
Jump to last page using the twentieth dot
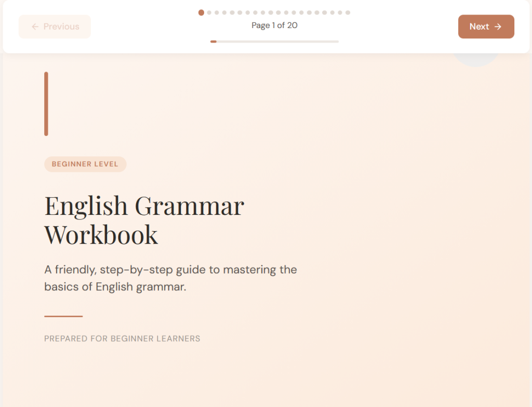(x=348, y=12)
